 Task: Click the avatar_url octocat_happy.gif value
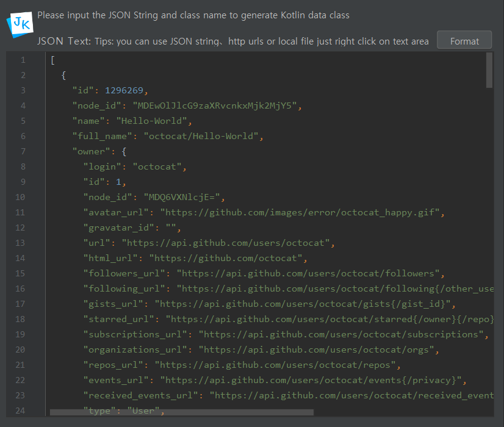coord(300,212)
